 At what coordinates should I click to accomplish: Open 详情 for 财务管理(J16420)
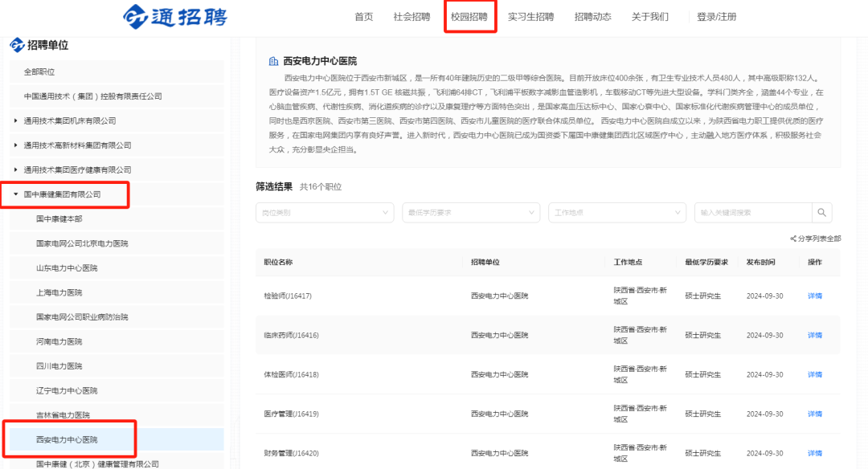coord(814,453)
